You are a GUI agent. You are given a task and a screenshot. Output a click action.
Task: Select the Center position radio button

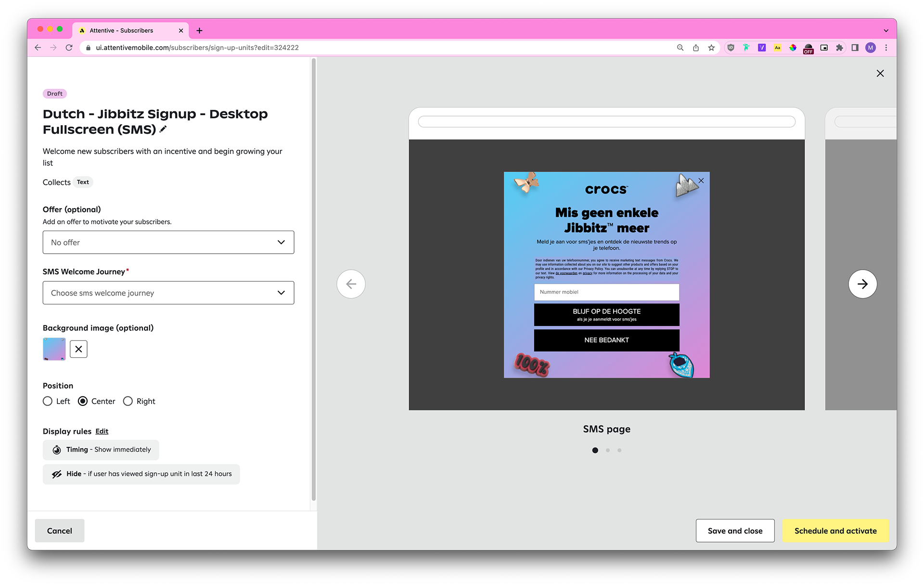coord(83,401)
